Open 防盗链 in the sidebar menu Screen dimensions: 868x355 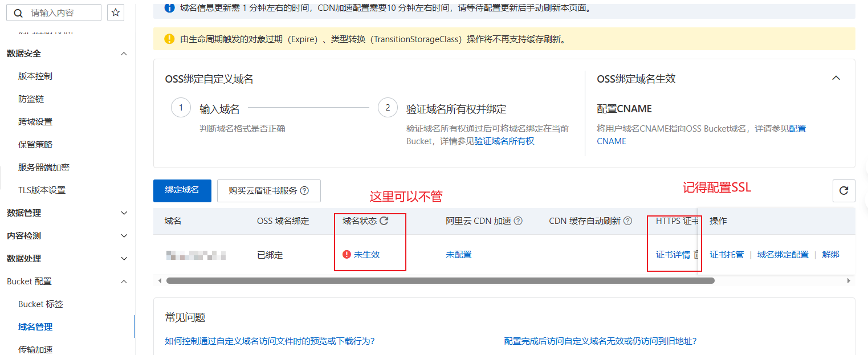coord(31,99)
